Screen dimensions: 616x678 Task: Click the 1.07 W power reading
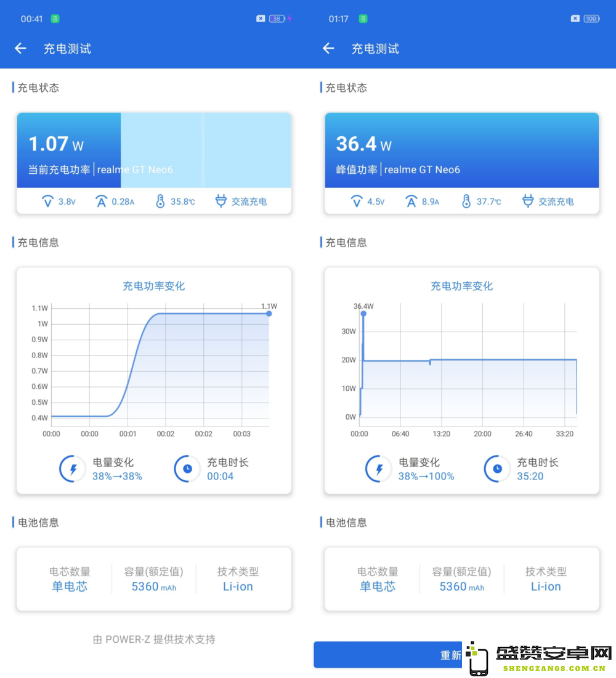[x=56, y=144]
